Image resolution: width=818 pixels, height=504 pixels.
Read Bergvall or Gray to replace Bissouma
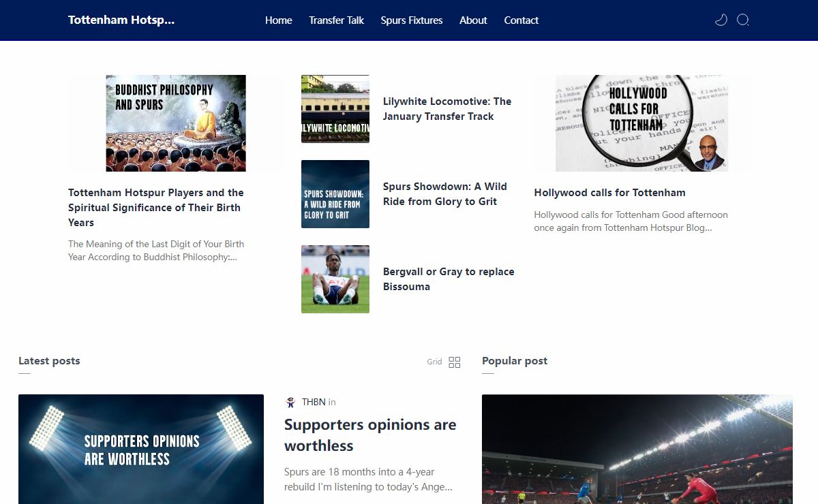point(449,279)
